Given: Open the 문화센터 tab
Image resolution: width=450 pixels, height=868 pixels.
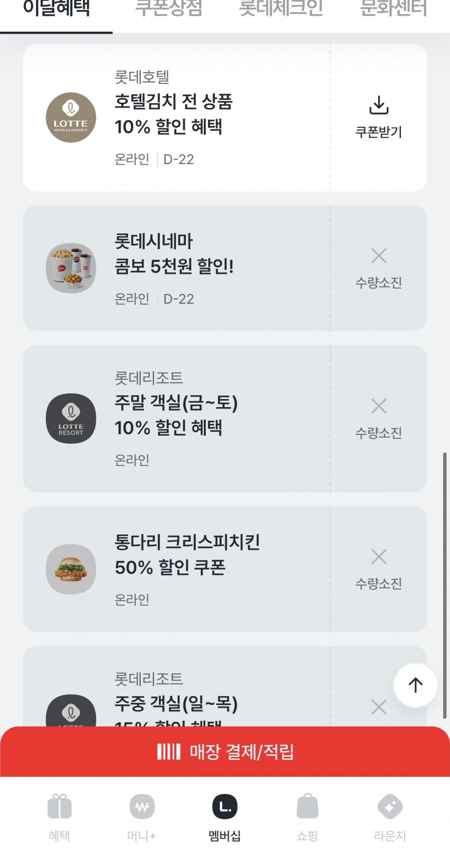Looking at the screenshot, I should 393,9.
